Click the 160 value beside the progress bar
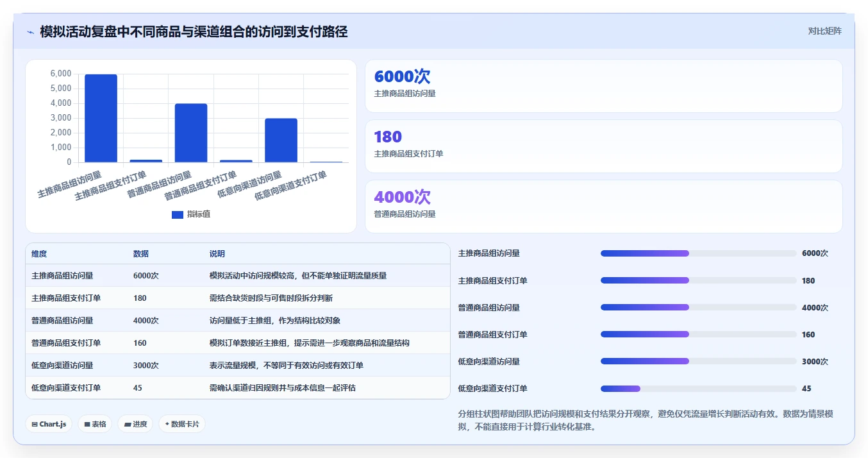 coord(808,334)
